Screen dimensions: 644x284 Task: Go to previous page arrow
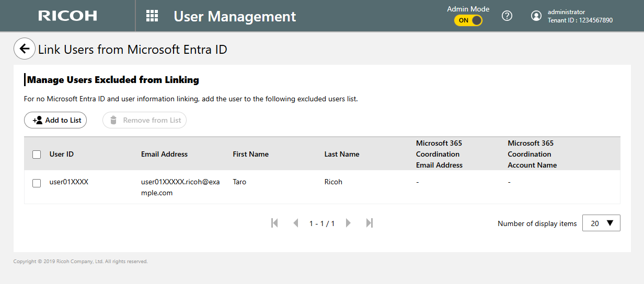point(295,223)
